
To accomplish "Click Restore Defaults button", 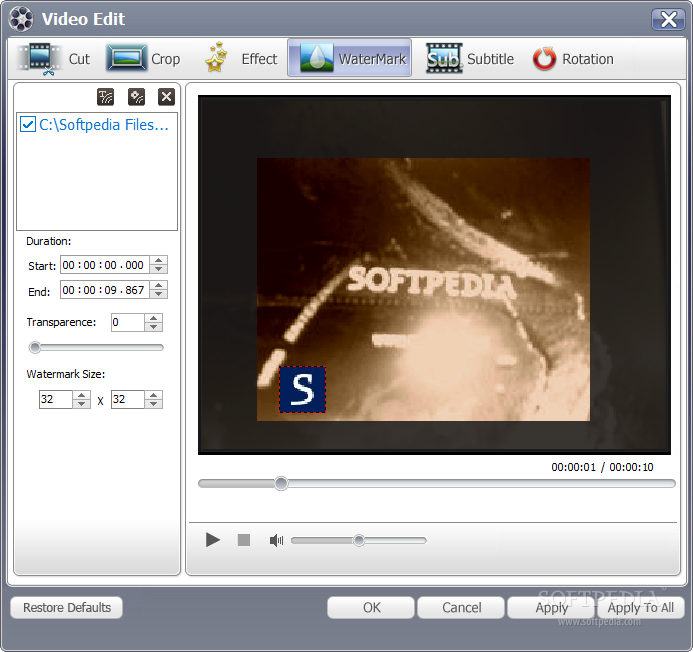I will [67, 607].
